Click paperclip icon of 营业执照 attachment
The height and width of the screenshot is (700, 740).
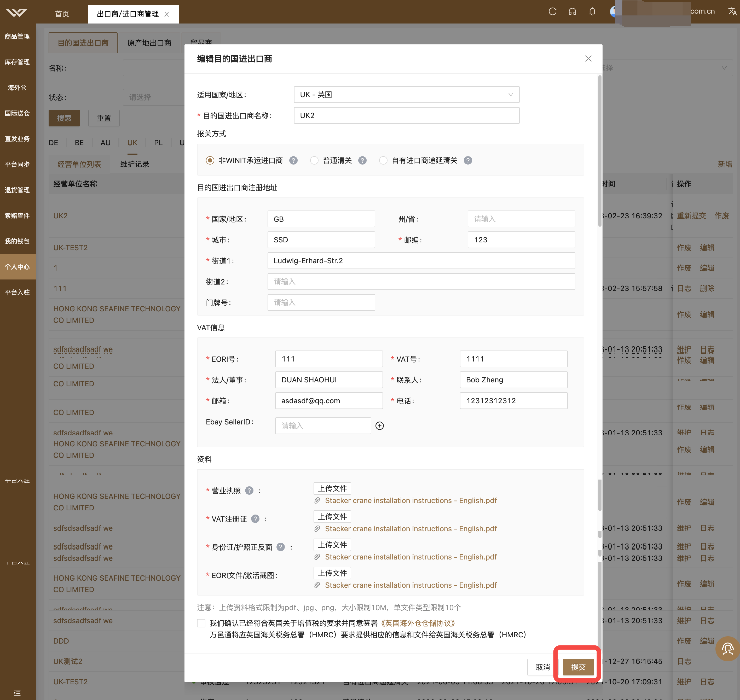pos(317,501)
